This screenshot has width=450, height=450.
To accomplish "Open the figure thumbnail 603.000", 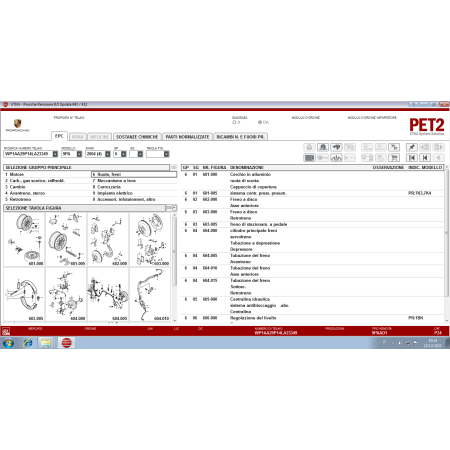I will [150, 239].
